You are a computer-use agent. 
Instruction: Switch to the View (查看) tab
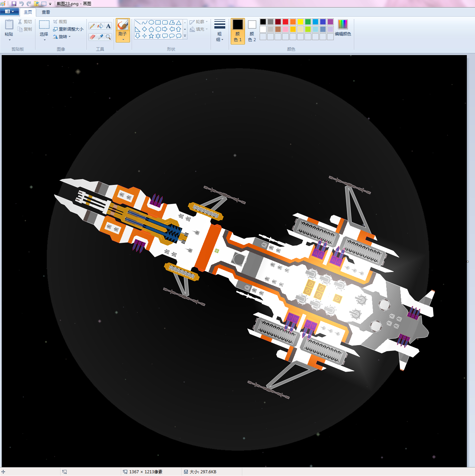tap(46, 12)
